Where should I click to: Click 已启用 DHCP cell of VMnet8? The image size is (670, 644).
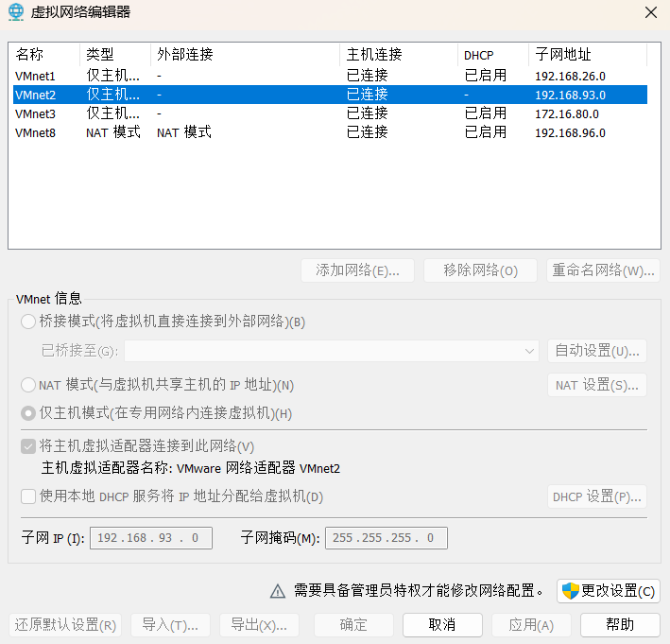tap(486, 132)
